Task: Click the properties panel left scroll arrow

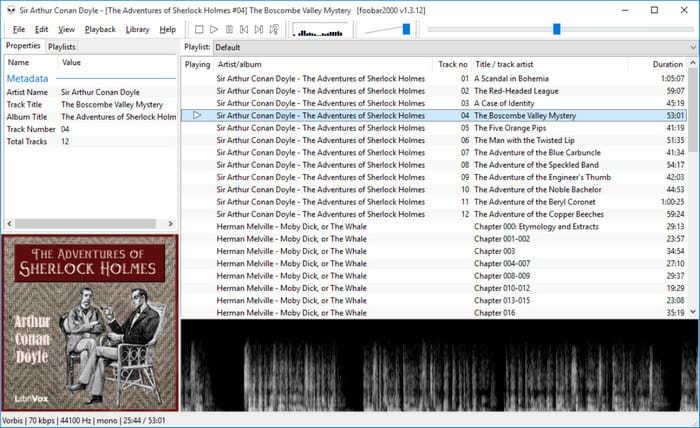Action: [9, 223]
